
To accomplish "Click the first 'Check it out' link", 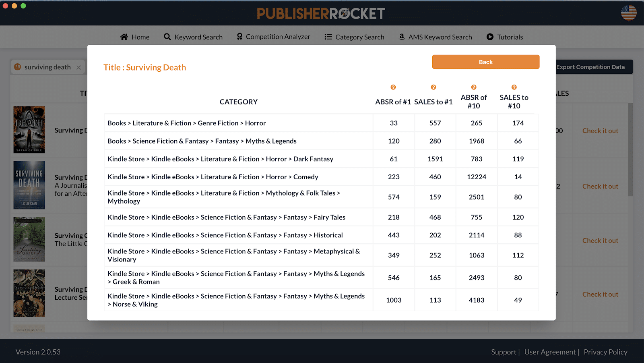I will [x=600, y=131].
